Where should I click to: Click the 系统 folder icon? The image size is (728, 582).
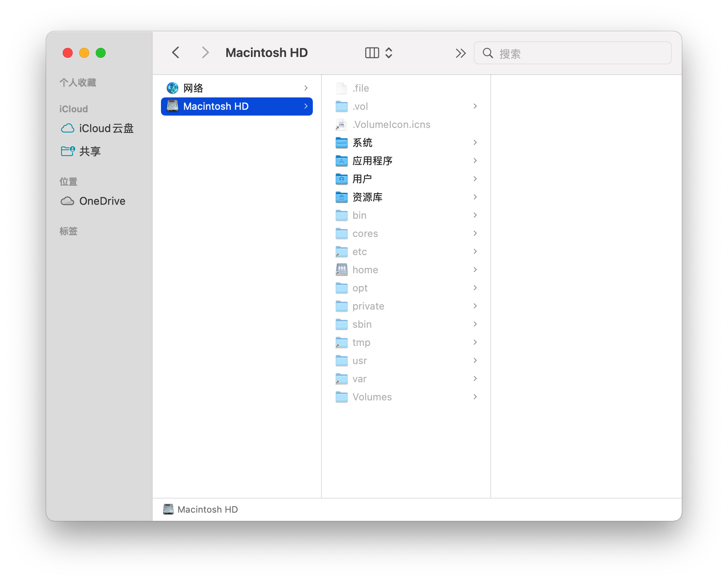[x=342, y=143]
